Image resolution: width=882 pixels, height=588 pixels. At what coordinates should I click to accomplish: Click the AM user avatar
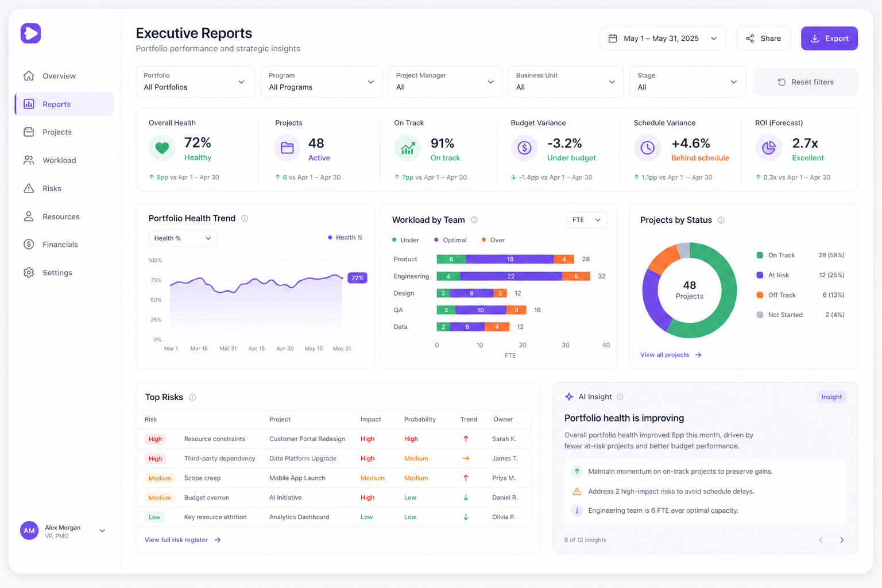pos(29,531)
